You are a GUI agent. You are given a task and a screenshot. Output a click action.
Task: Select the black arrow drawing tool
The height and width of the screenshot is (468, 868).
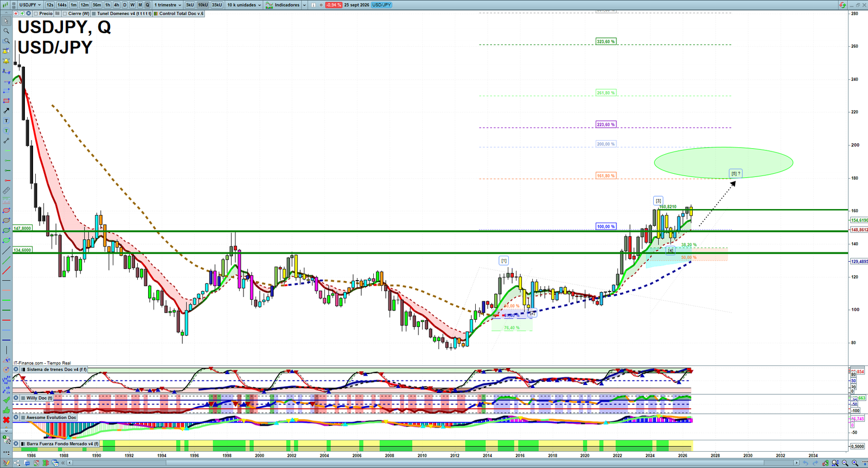pyautogui.click(x=7, y=111)
